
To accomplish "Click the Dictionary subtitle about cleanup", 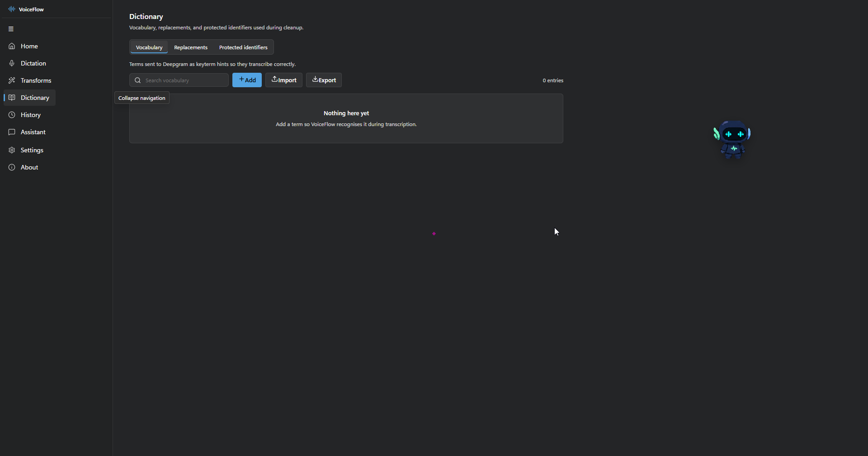I will [216, 28].
